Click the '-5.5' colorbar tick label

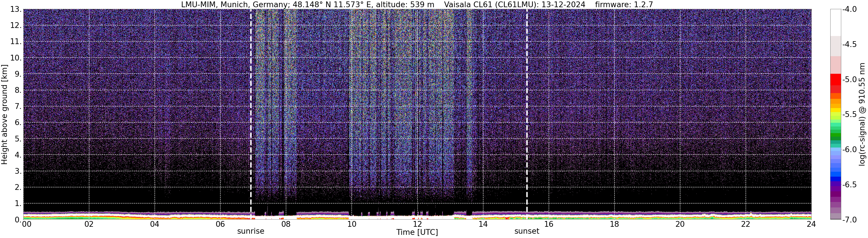click(850, 115)
